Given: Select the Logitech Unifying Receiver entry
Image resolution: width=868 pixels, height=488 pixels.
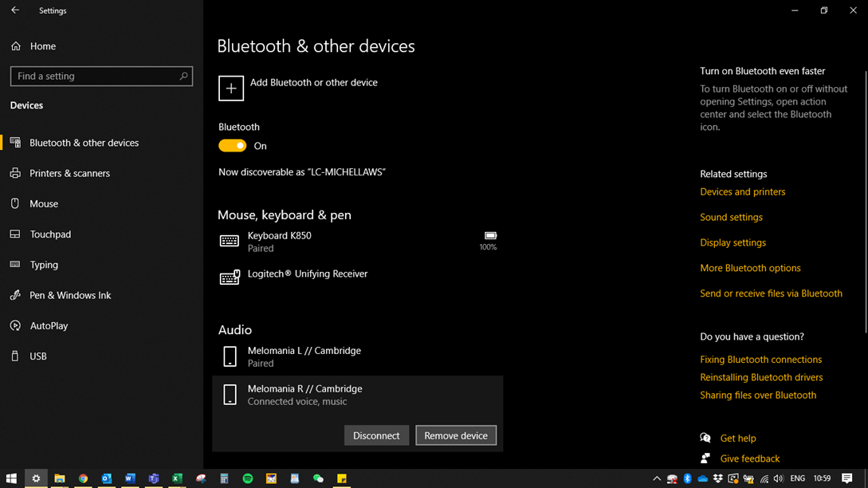Looking at the screenshot, I should coord(307,275).
